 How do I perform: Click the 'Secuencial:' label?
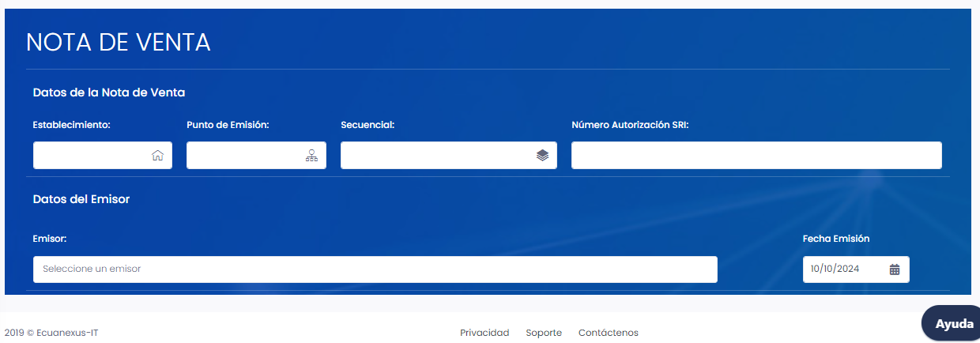[x=367, y=125]
